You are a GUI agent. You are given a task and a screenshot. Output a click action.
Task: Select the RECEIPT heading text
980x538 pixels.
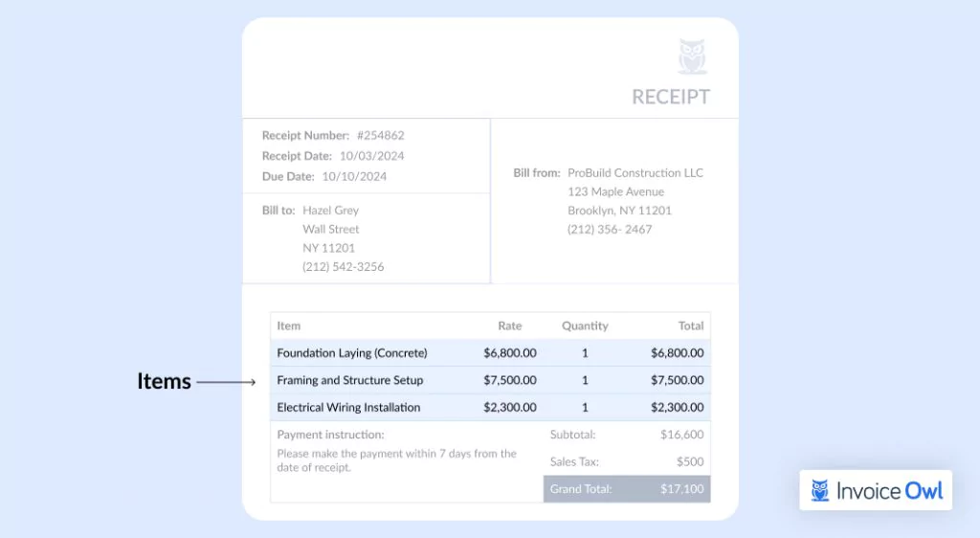pos(671,97)
